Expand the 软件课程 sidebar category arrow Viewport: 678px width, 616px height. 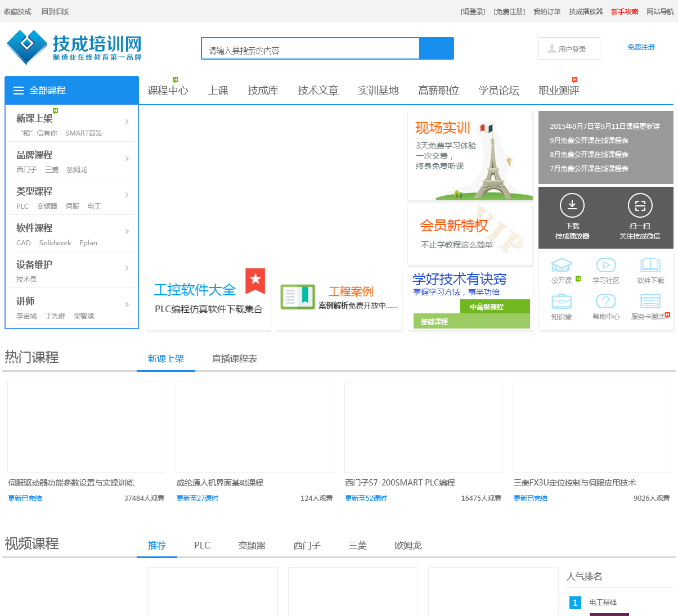pos(127,232)
